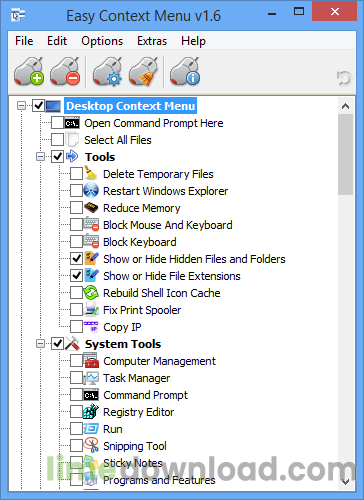This screenshot has height=500, width=364.
Task: Tick the Registry Editor checkbox
Action: coord(76,412)
